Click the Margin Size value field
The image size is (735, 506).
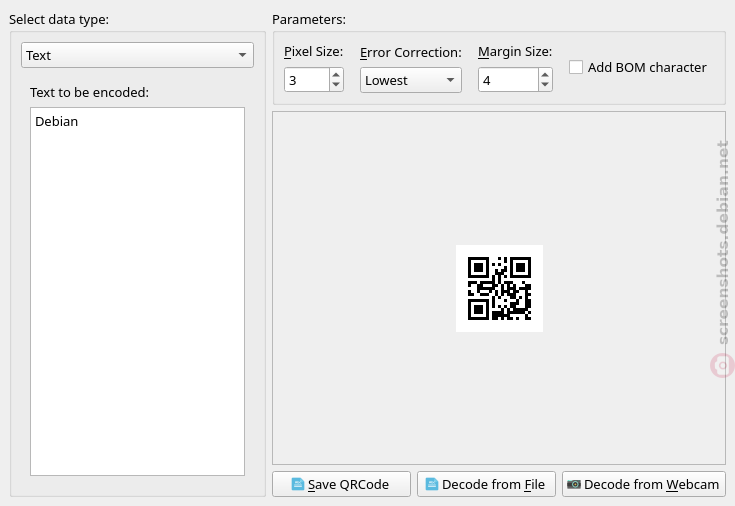click(508, 80)
